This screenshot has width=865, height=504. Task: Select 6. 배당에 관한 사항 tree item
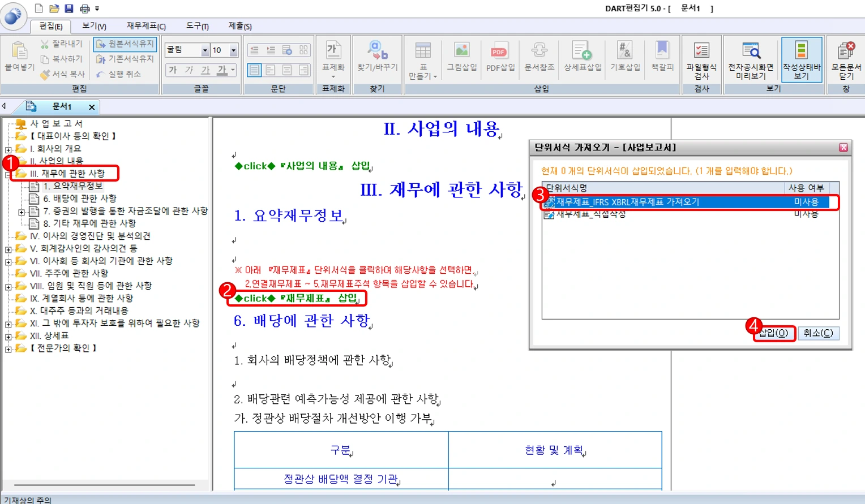click(79, 199)
